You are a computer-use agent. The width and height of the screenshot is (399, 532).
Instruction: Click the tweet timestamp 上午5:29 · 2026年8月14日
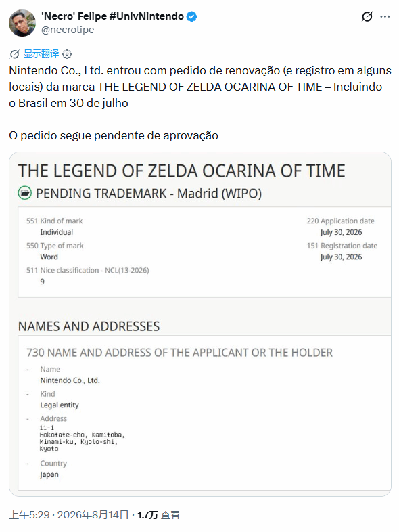pyautogui.click(x=69, y=514)
